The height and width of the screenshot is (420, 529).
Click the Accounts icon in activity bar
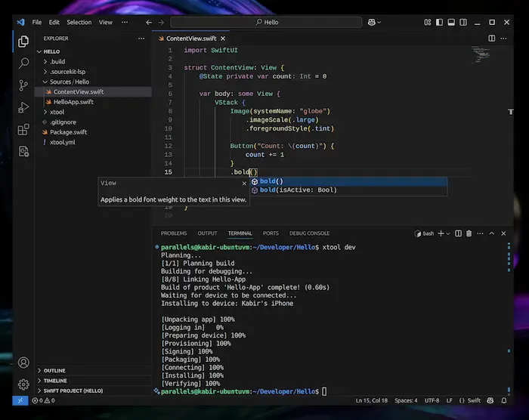23,363
